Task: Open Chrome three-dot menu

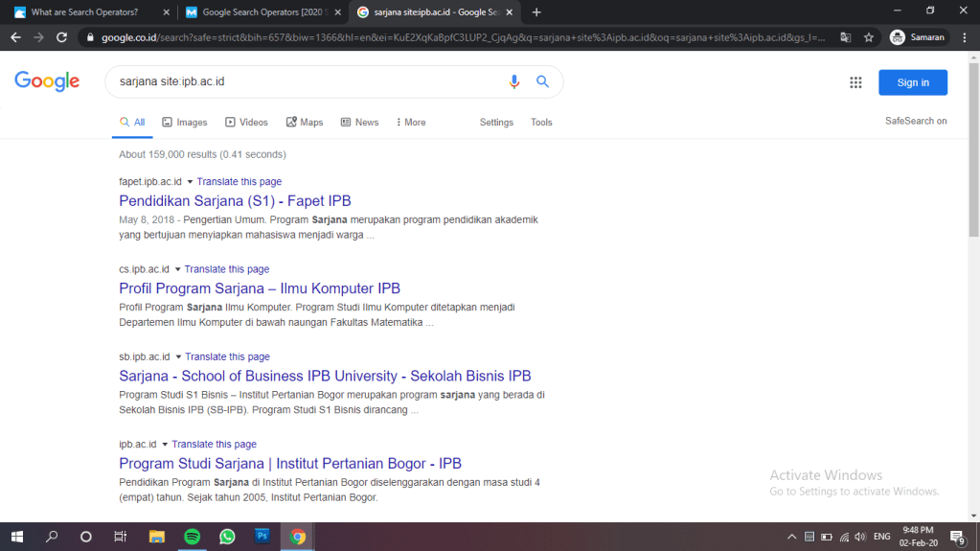Action: pos(965,37)
